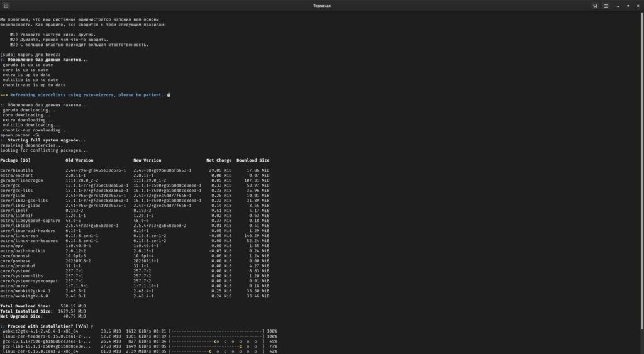Click the 'spawn pacman -Su' line
Viewport: 644px width, 354px height.
(x=21, y=135)
